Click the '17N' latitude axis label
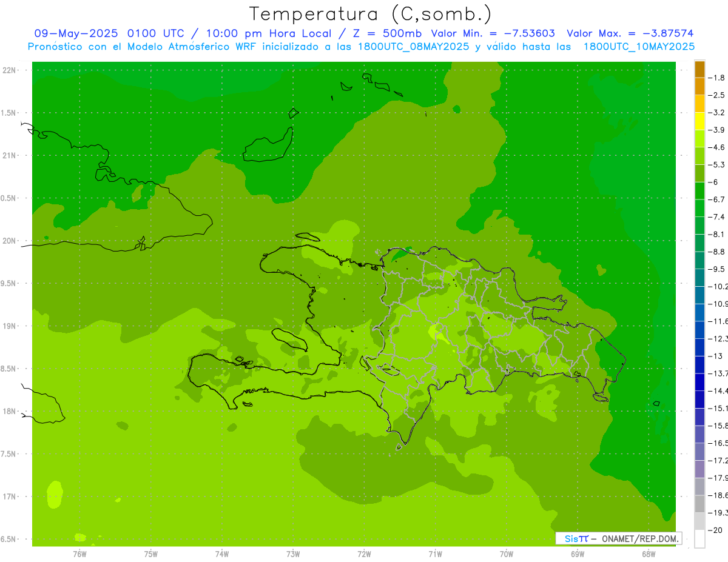This screenshot has width=728, height=562. 10,497
